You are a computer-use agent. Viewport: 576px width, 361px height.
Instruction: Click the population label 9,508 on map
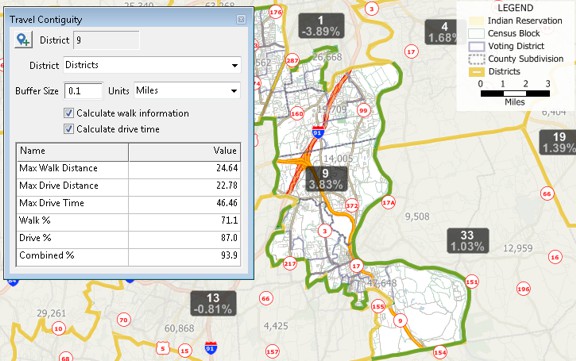pyautogui.click(x=417, y=217)
